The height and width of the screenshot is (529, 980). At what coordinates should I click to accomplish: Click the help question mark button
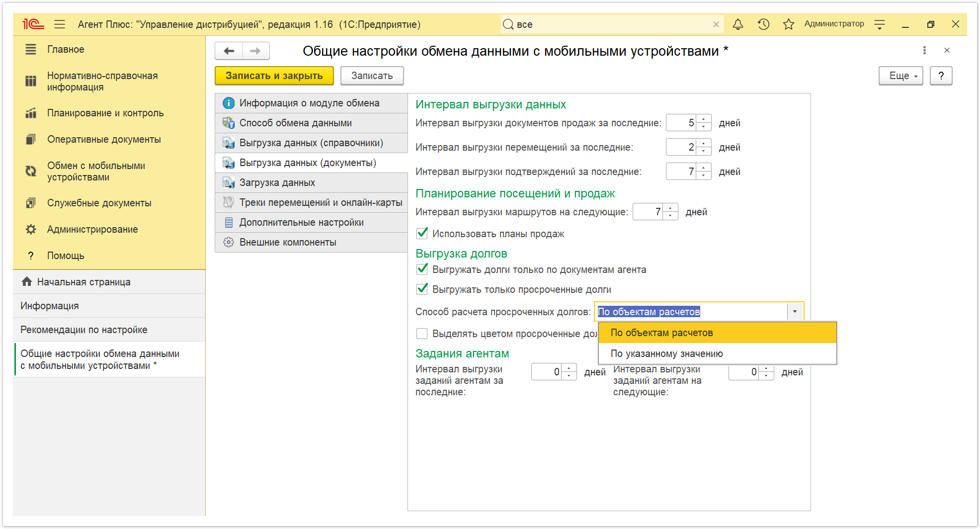click(941, 76)
